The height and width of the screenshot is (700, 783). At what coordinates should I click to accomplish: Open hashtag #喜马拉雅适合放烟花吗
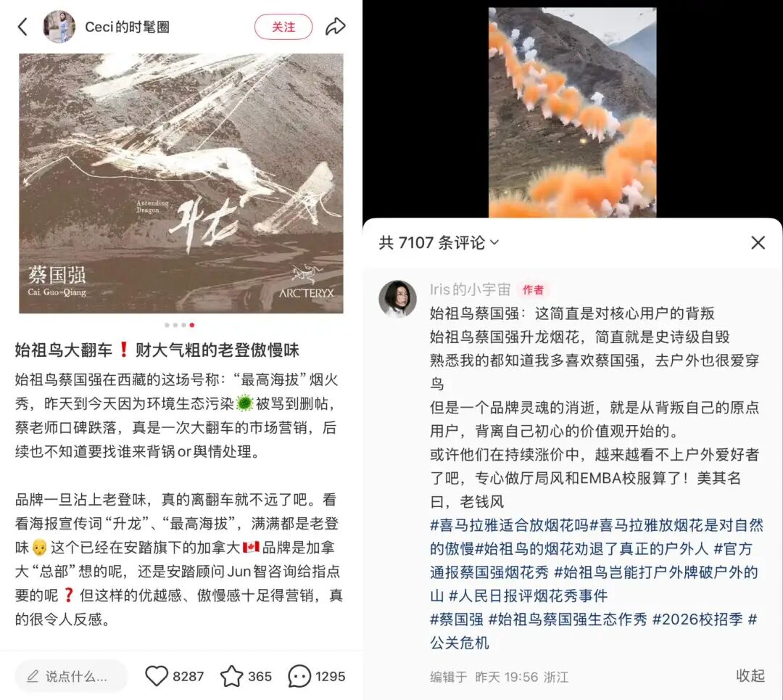pos(510,525)
